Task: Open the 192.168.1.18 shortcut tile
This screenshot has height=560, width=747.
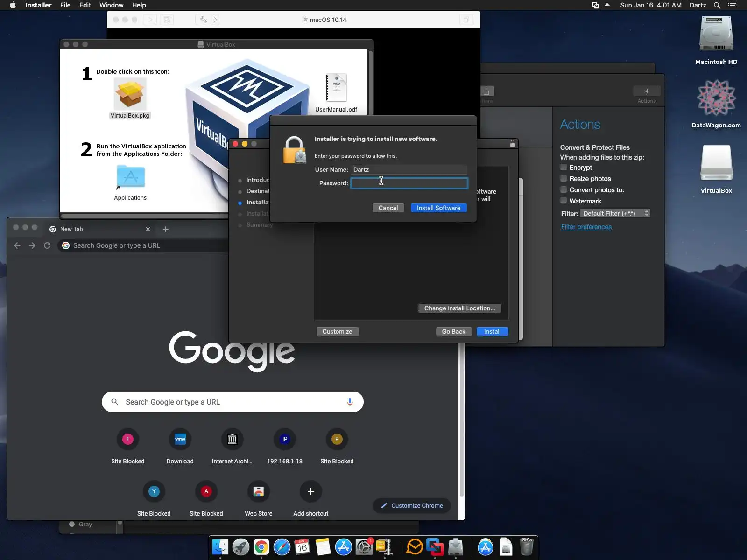Action: click(285, 447)
